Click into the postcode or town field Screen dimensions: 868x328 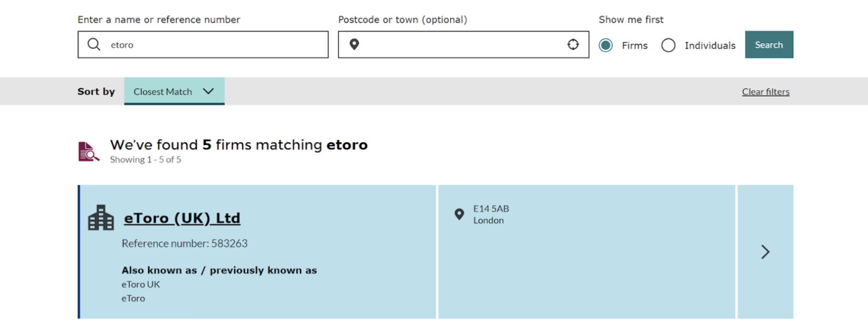(462, 45)
